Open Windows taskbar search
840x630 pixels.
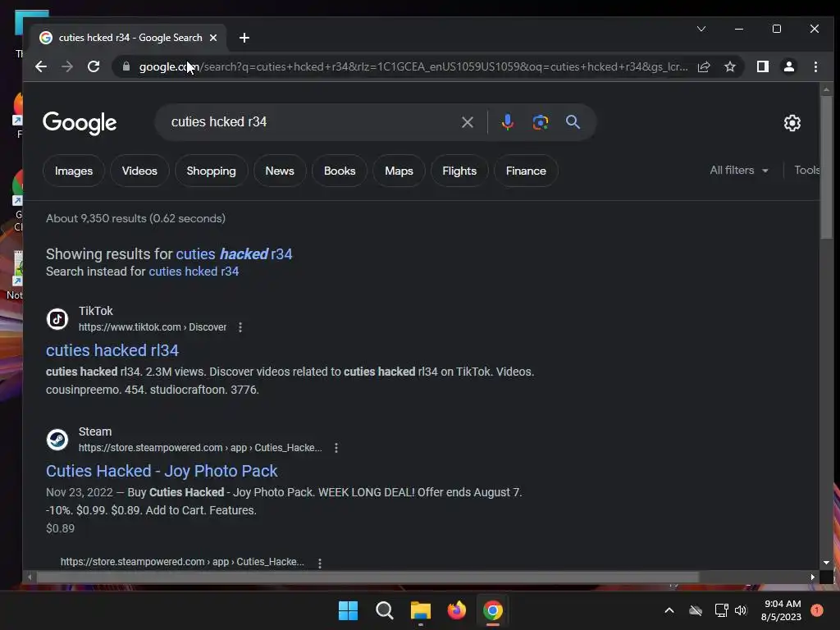point(384,610)
